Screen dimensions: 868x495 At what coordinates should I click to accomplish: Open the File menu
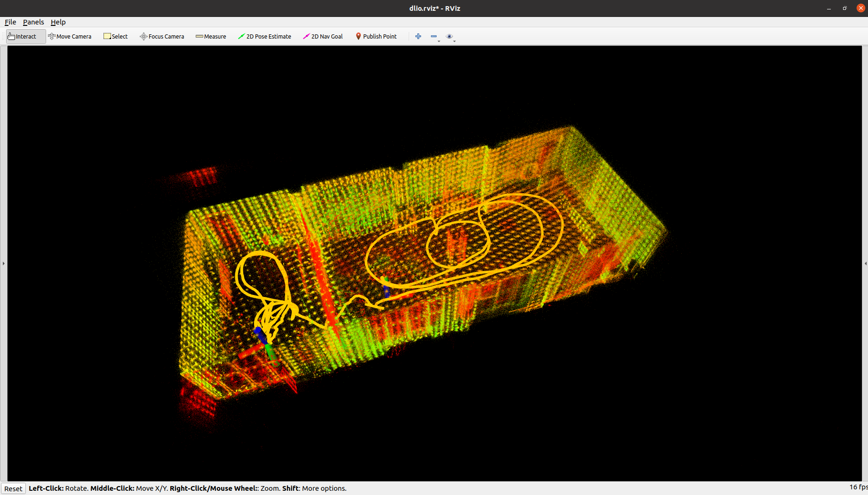point(10,22)
